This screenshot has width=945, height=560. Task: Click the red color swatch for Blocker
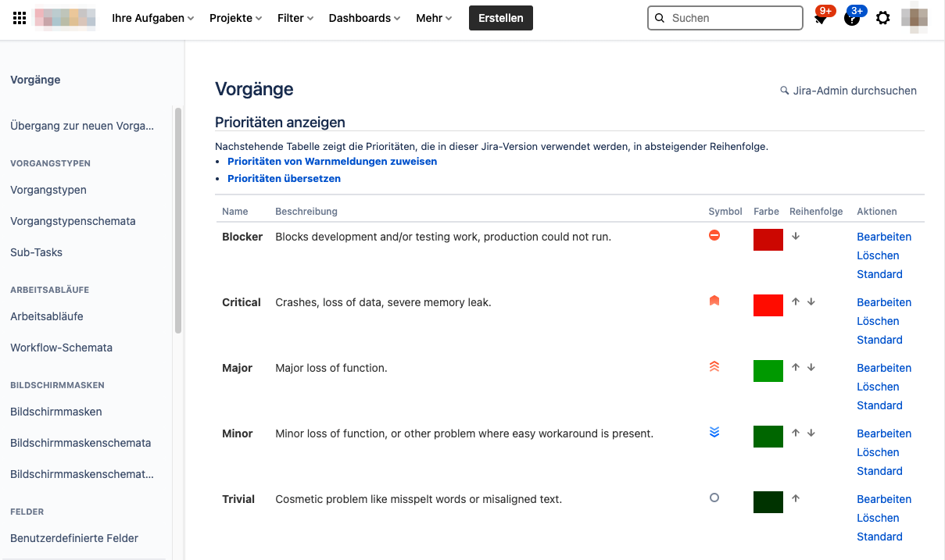(x=768, y=239)
